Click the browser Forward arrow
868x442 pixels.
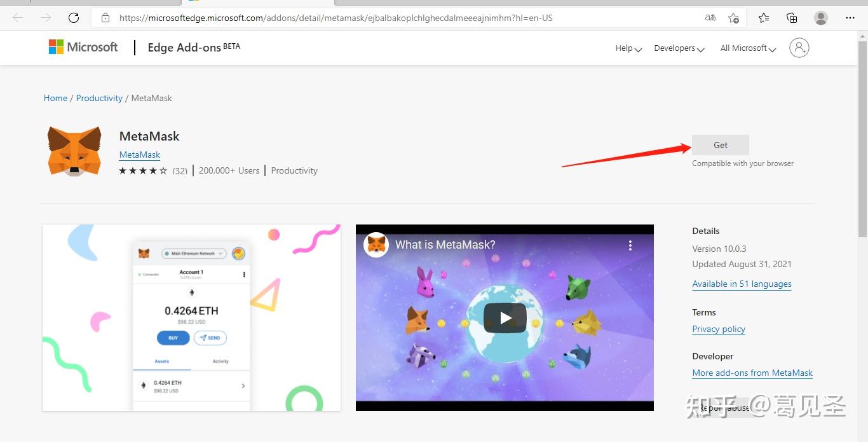tap(46, 18)
